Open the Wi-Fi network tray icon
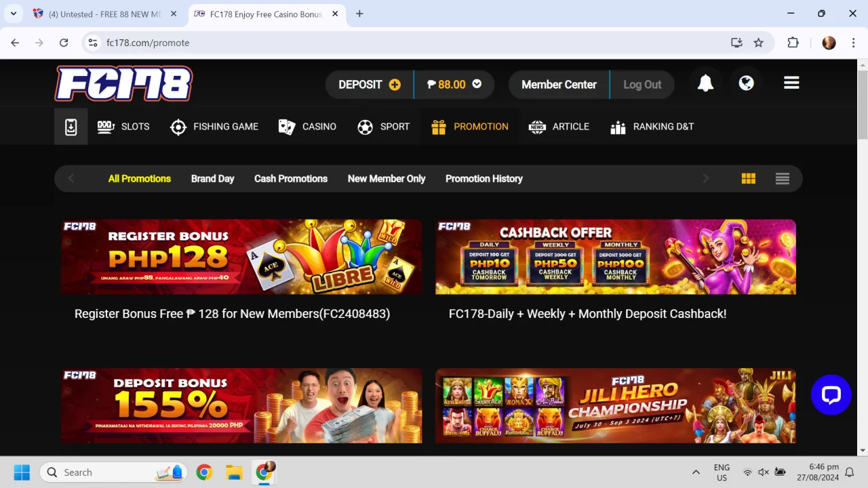 click(x=747, y=472)
